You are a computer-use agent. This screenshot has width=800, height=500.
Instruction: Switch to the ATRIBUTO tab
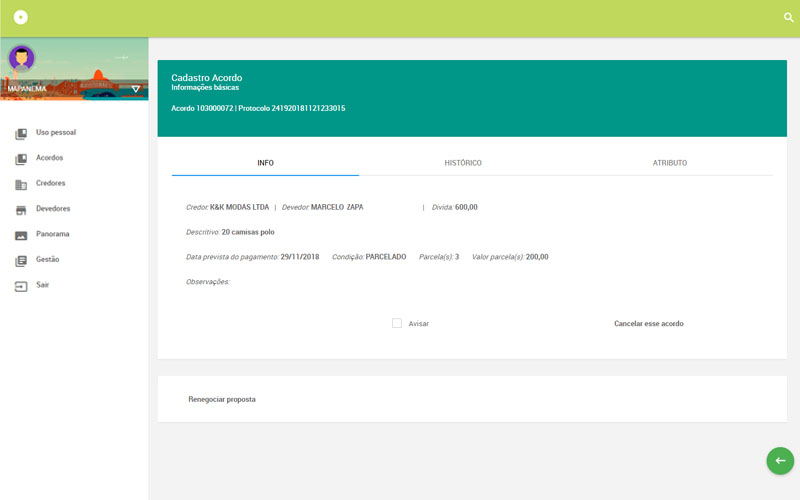point(669,163)
